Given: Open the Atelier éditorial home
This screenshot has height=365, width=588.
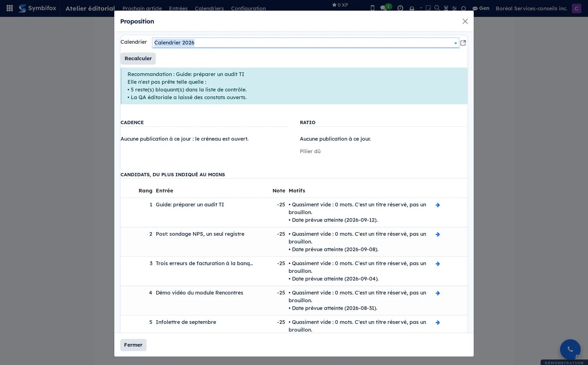Looking at the screenshot, I should (90, 8).
